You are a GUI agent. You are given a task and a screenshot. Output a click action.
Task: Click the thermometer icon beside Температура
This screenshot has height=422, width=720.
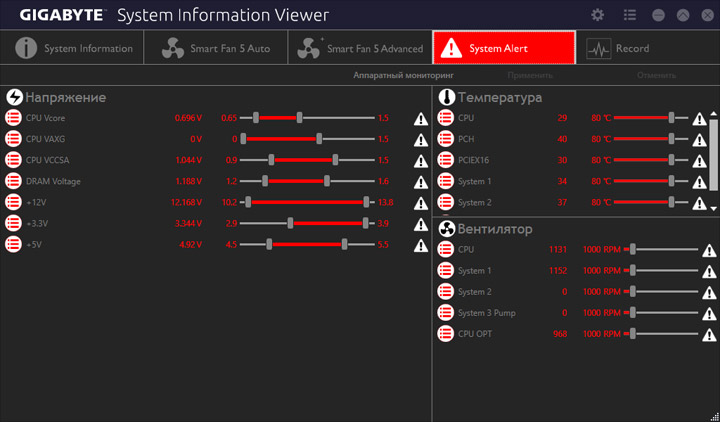(446, 97)
